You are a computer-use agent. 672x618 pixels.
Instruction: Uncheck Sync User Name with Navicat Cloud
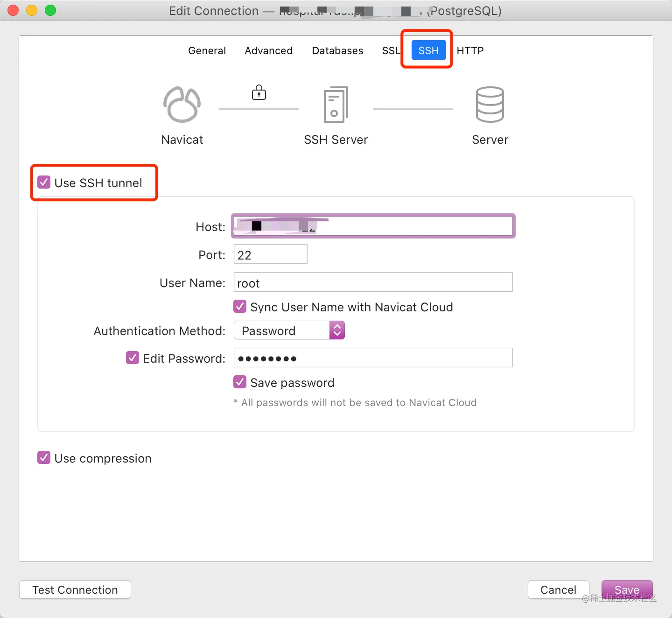[240, 306]
